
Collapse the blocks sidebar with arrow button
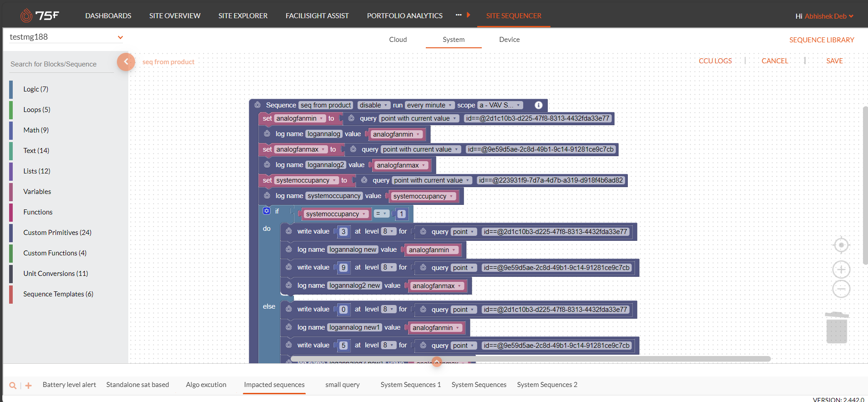pyautogui.click(x=126, y=62)
